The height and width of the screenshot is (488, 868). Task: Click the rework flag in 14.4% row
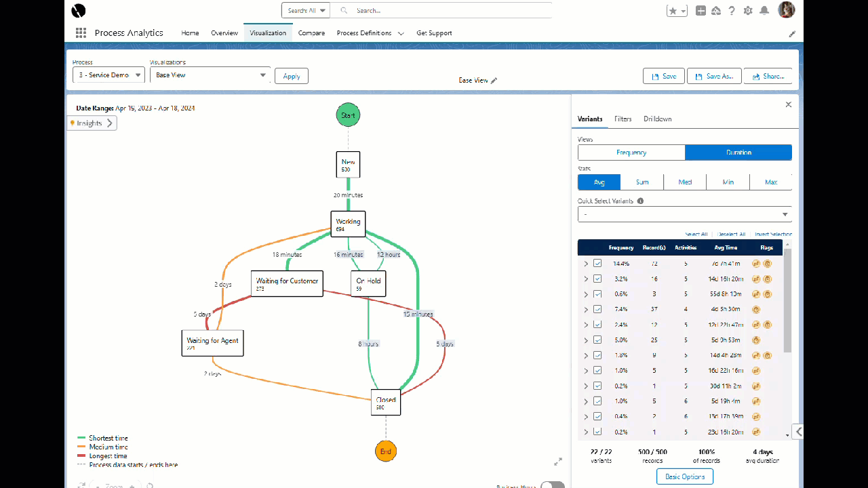[x=756, y=264]
